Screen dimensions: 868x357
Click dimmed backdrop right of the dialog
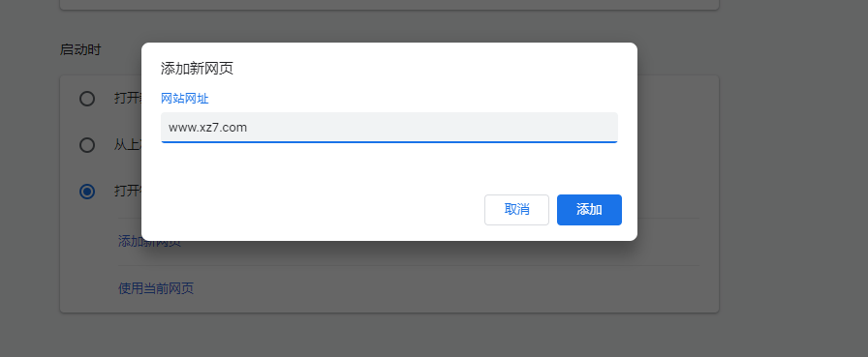752,165
